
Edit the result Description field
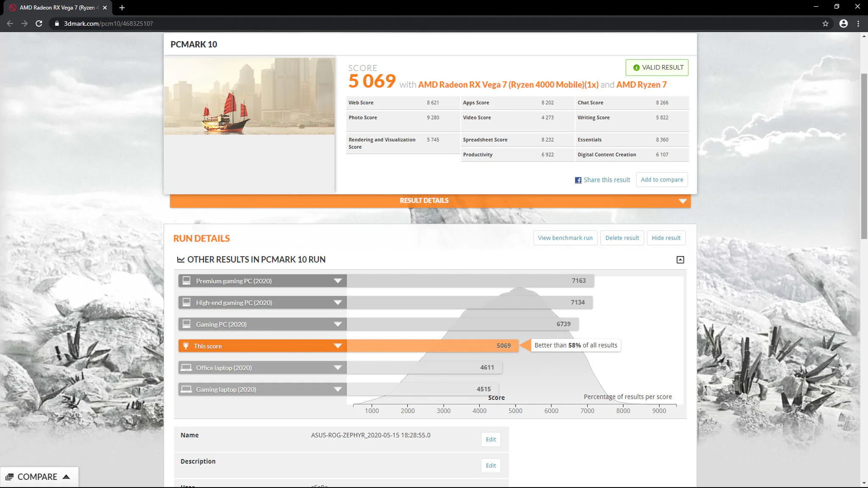pos(491,466)
